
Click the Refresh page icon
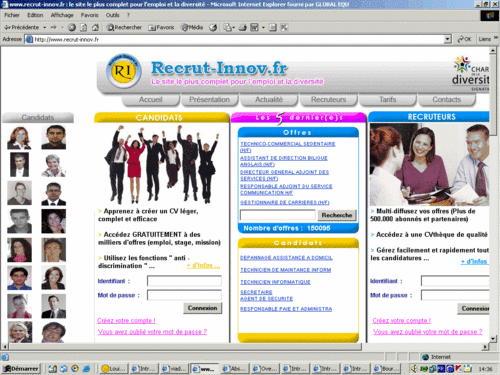[x=83, y=28]
